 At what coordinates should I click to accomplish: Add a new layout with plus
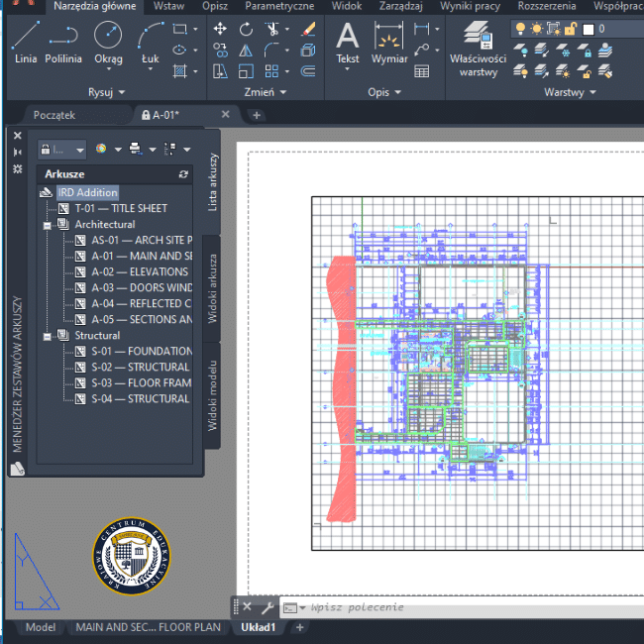pos(300,627)
